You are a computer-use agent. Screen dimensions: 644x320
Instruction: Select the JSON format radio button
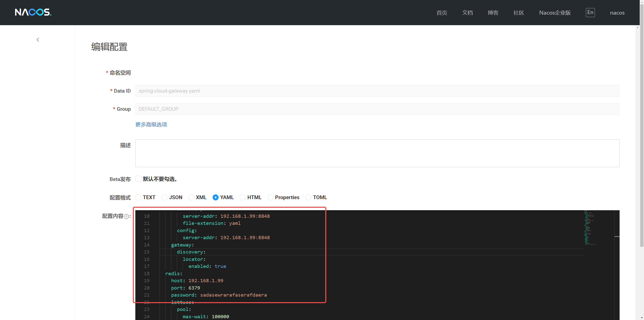point(165,197)
